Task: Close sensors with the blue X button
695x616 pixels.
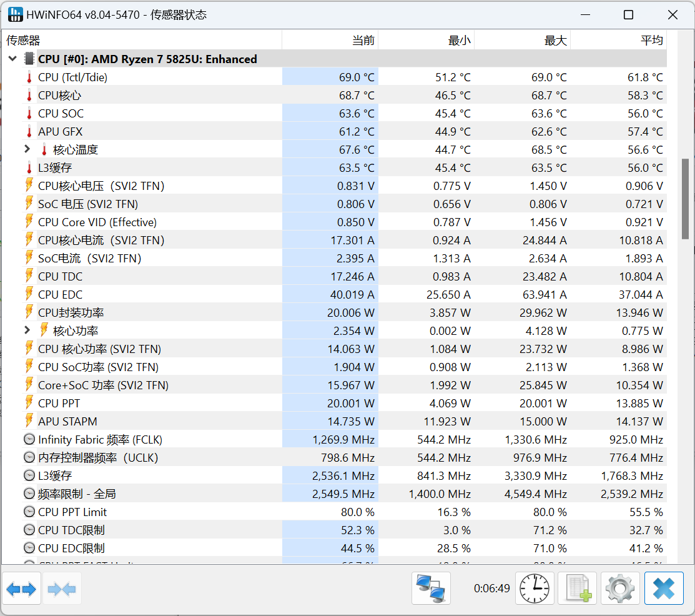Action: (663, 589)
